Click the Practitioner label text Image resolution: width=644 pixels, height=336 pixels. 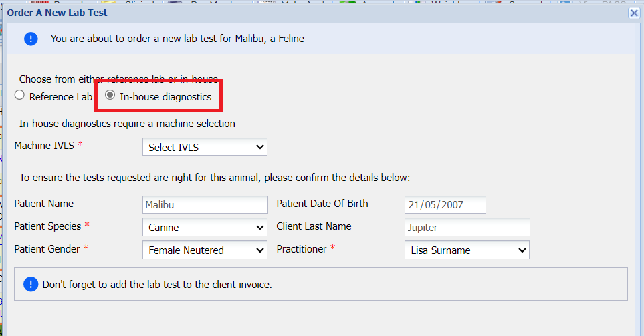pyautogui.click(x=302, y=249)
